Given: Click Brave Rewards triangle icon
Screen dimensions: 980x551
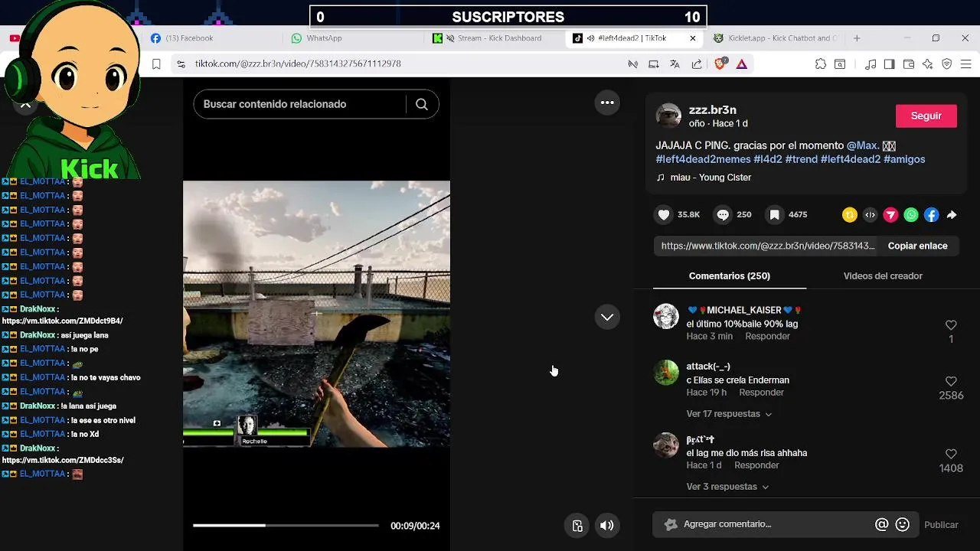Looking at the screenshot, I should 741,64.
